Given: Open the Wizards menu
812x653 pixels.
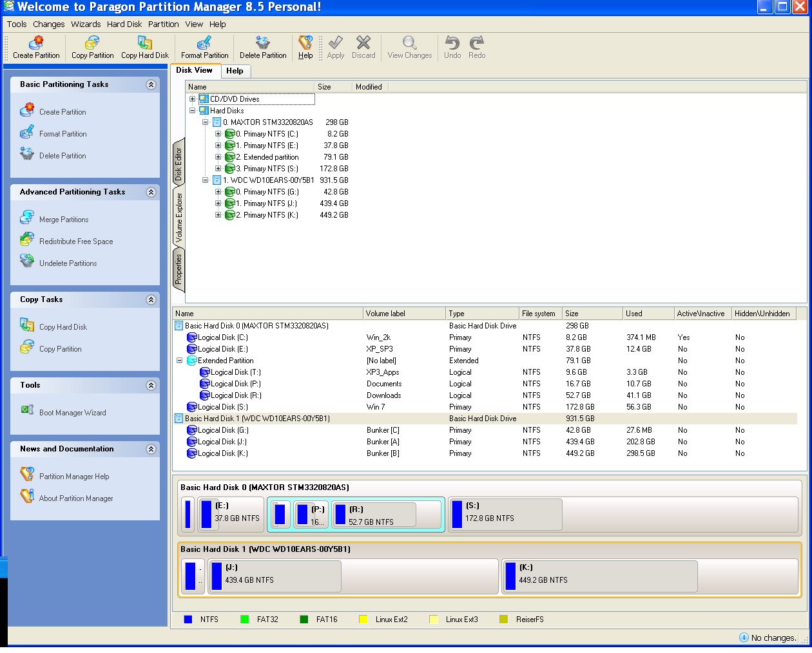Looking at the screenshot, I should [x=86, y=24].
